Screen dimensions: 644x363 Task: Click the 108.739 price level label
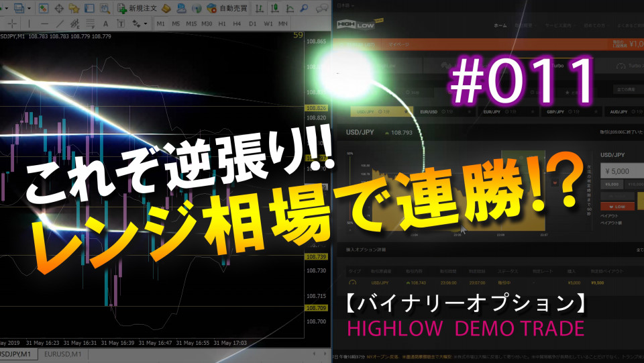(316, 256)
